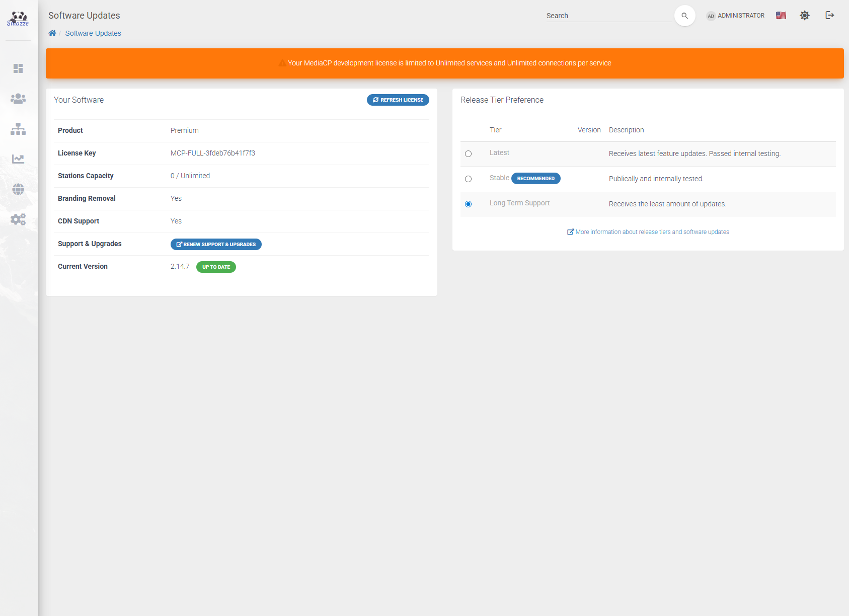Toggle the dark mode sun icon
The width and height of the screenshot is (849, 616).
point(805,16)
